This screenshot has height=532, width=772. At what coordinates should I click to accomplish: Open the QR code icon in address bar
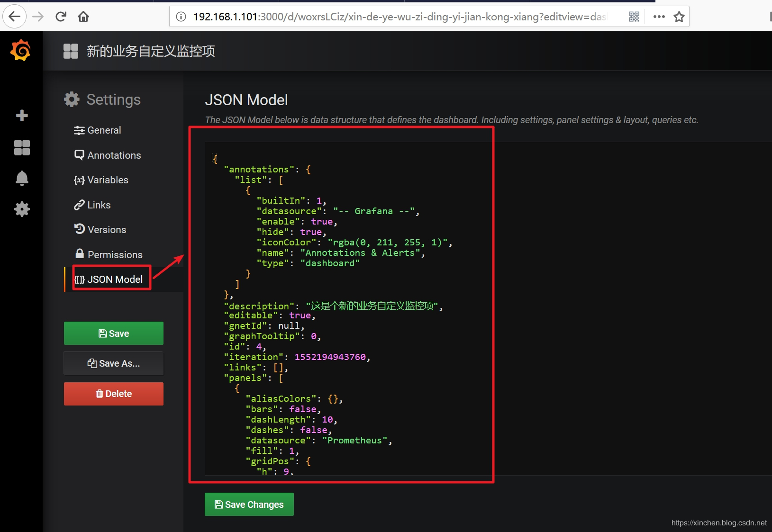coord(634,17)
